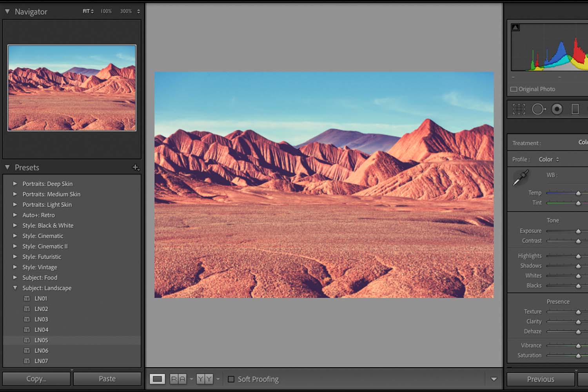Select the LN03 landscape preset
Screen dimensions: 588x392
(x=41, y=319)
